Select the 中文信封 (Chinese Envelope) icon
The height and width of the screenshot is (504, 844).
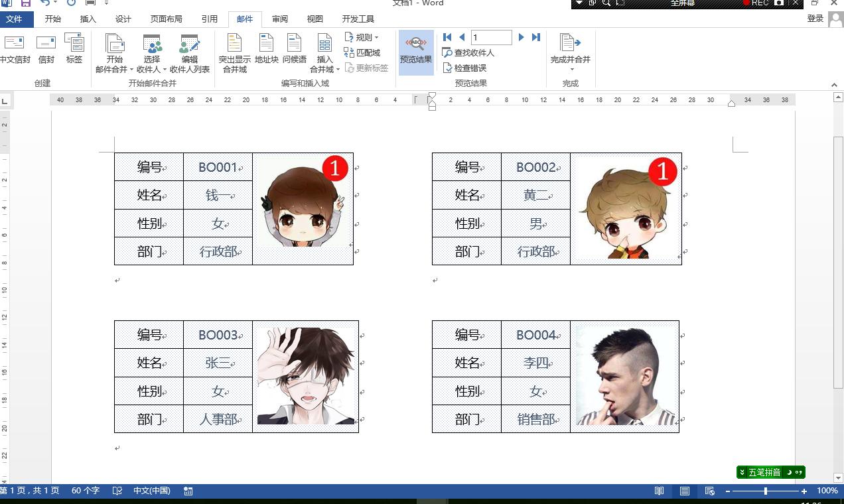pyautogui.click(x=15, y=50)
